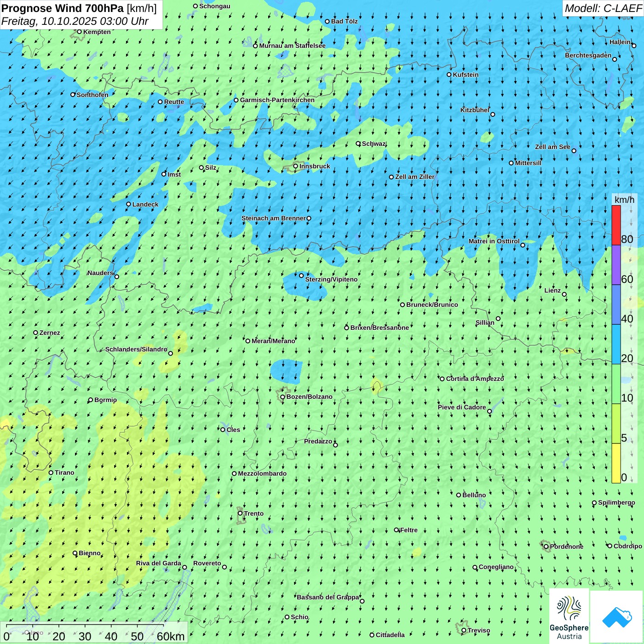Click the Spilimbergo city marker
Image resolution: width=644 pixels, height=644 pixels.
coord(594,503)
